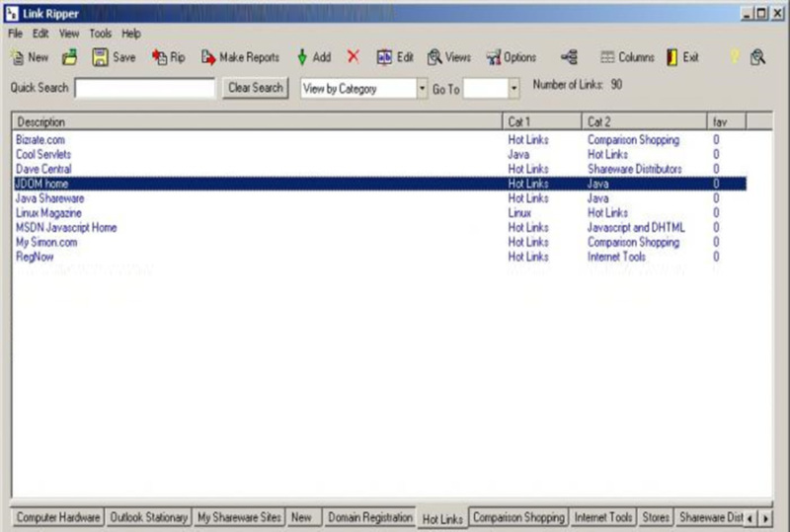Click the Make Reports toolbar icon

click(208, 57)
